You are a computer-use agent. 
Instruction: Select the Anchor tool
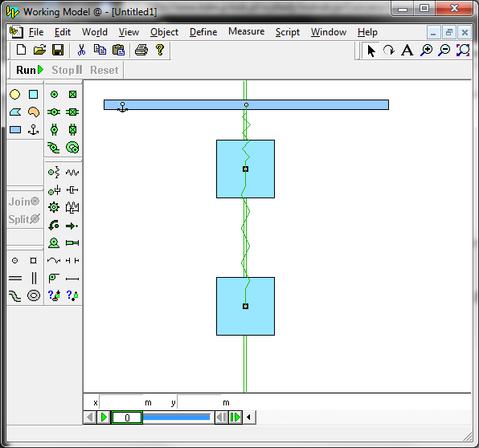(x=33, y=130)
